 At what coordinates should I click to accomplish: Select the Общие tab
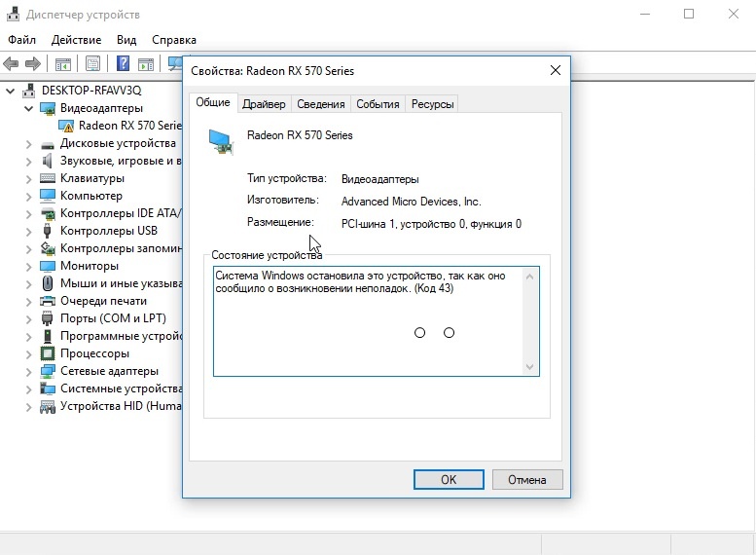(x=213, y=103)
